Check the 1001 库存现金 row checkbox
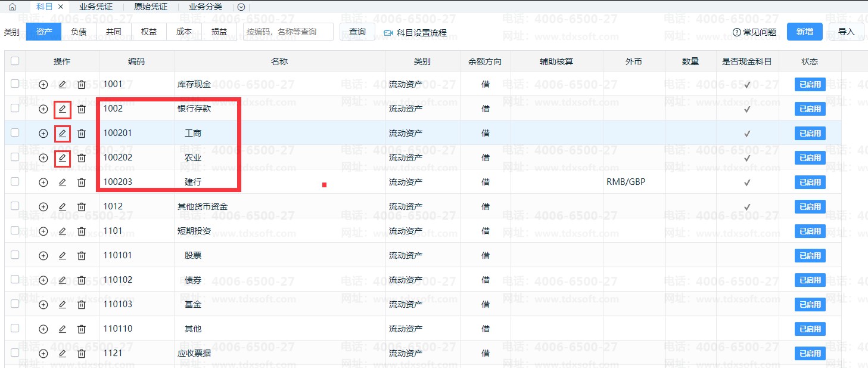This screenshot has width=868, height=368. coord(15,84)
